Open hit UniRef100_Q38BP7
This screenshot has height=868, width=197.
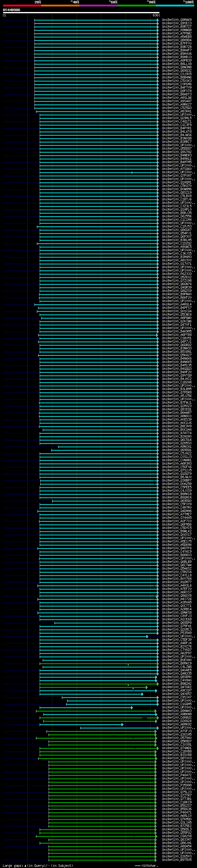pyautogui.click(x=177, y=481)
